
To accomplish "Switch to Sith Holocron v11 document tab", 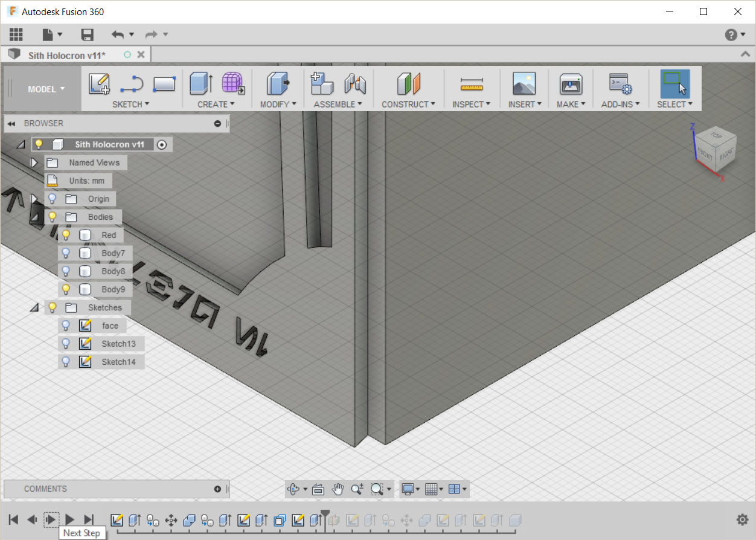I will coord(66,55).
